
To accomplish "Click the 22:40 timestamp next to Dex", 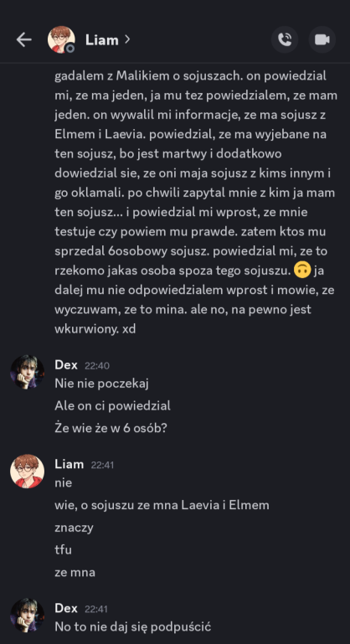I will tap(97, 365).
